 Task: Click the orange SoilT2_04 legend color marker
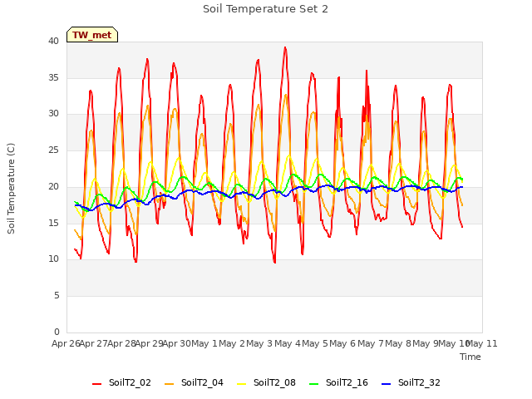coord(169,384)
